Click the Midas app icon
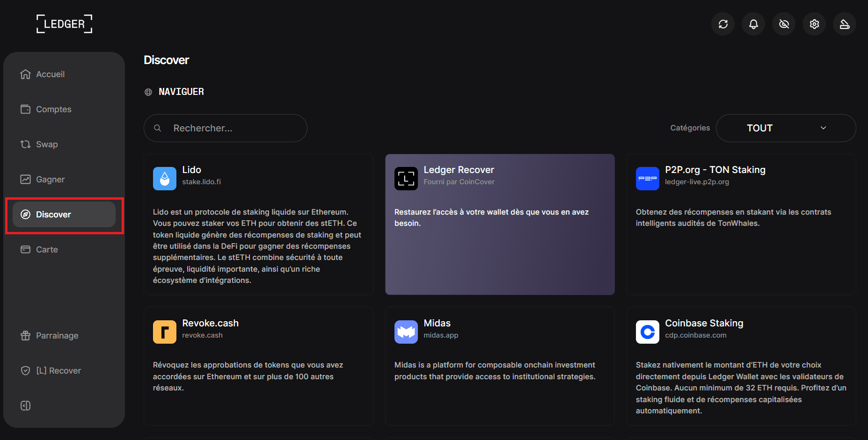 pyautogui.click(x=406, y=332)
